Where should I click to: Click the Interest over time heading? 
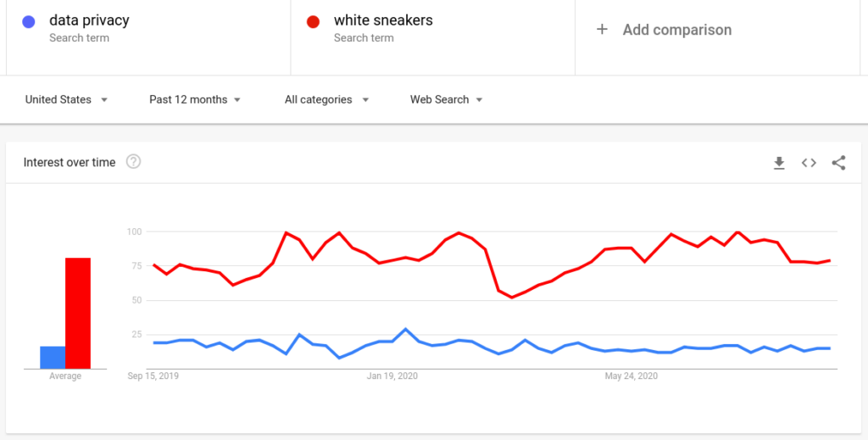coord(70,162)
